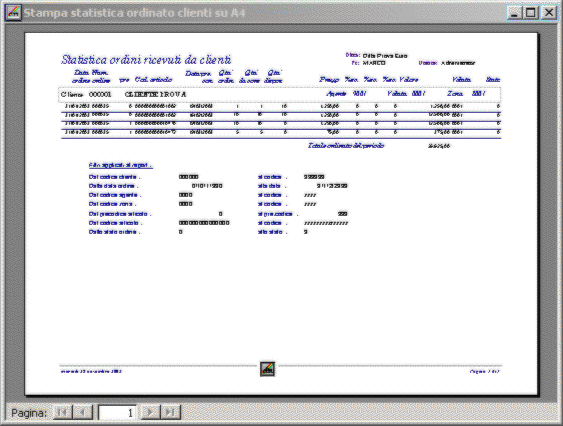Screen dimensions: 563x426
Task: Go to the previous report page
Action: click(x=83, y=412)
